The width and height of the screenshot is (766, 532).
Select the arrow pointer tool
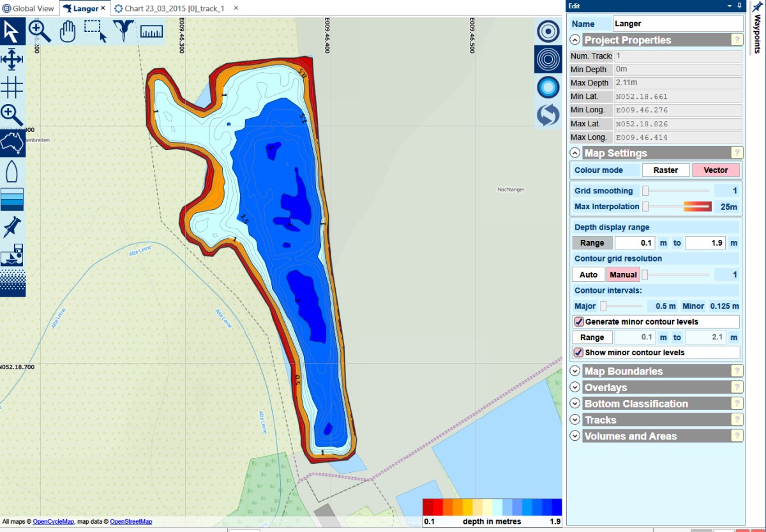coord(12,31)
